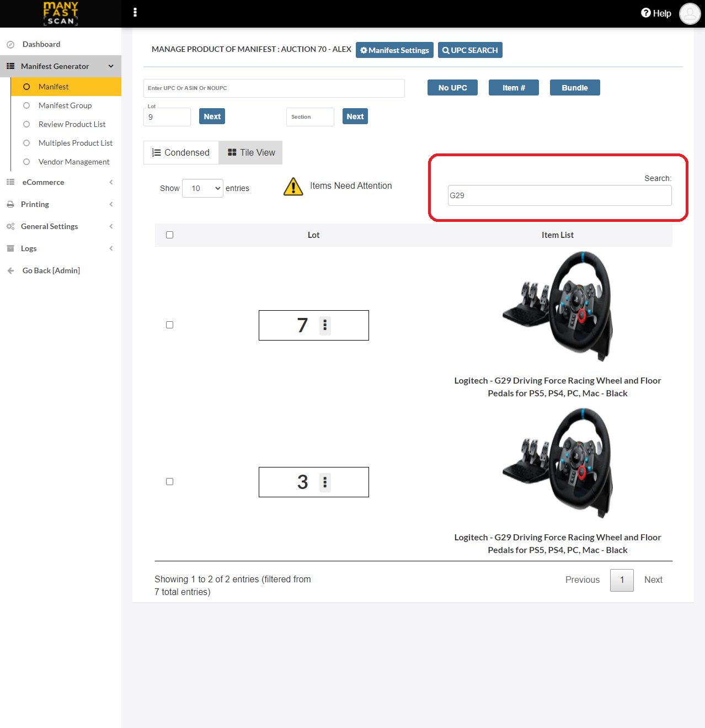This screenshot has width=705, height=728.
Task: Click the circle icon beside Multiples Product List
Action: click(26, 143)
